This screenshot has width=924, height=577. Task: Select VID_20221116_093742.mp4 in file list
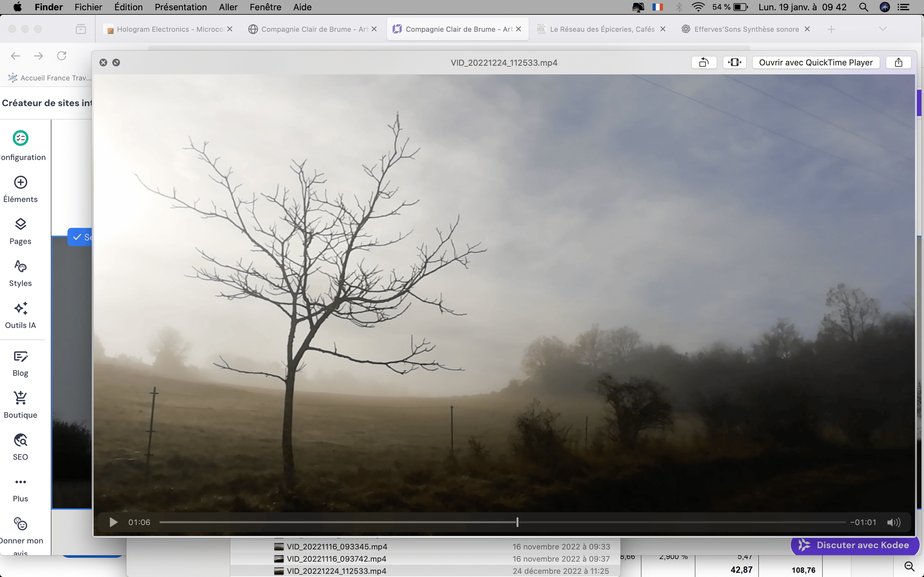click(336, 559)
